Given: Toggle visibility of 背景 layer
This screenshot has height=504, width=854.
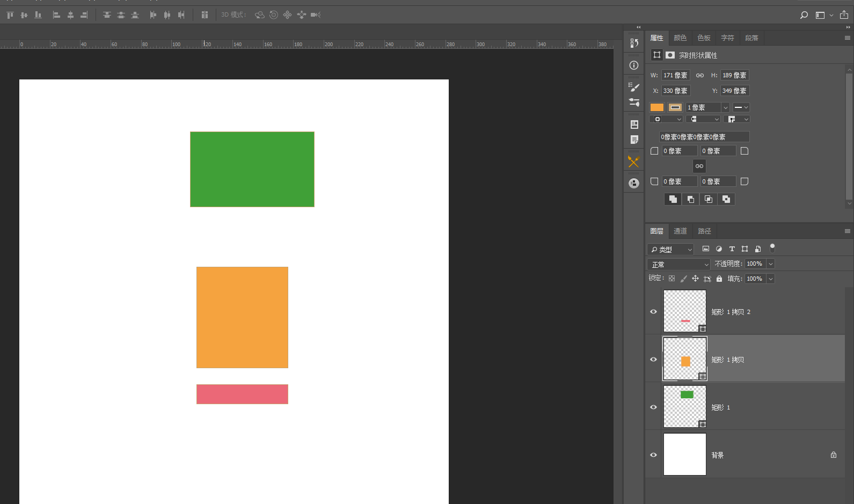Looking at the screenshot, I should [653, 455].
